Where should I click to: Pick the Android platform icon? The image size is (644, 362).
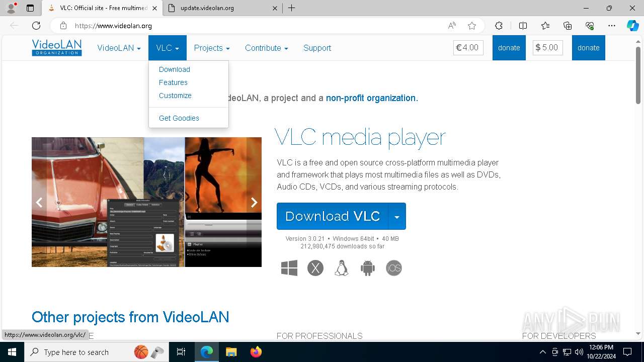point(368,268)
